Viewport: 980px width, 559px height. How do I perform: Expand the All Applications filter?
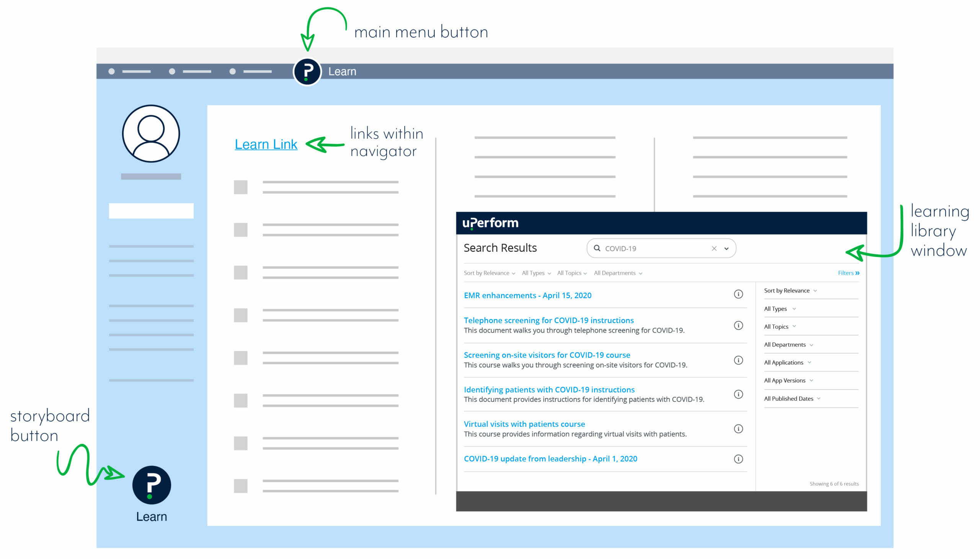point(787,362)
